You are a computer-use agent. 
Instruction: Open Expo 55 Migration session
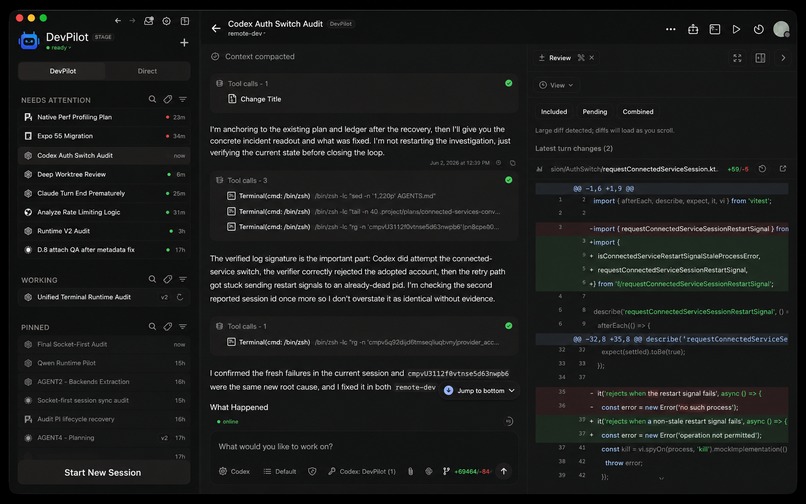point(104,136)
